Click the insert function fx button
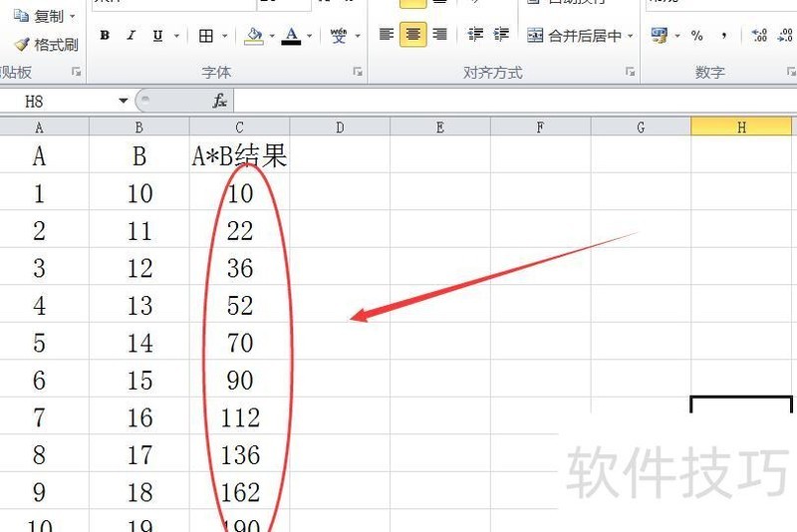The height and width of the screenshot is (532, 797). (x=220, y=101)
